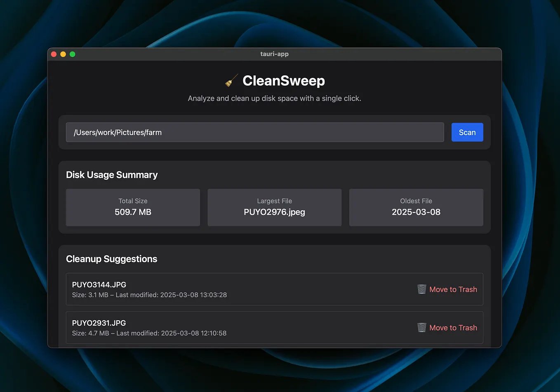The width and height of the screenshot is (560, 392).
Task: Click the CleanSweep app title
Action: click(284, 81)
